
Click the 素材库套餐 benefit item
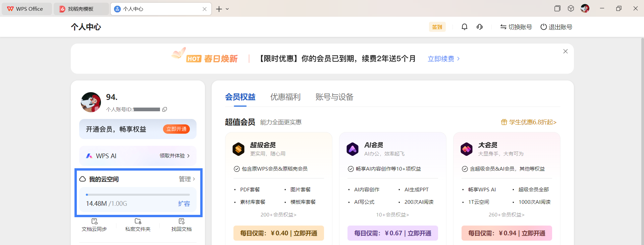253,202
